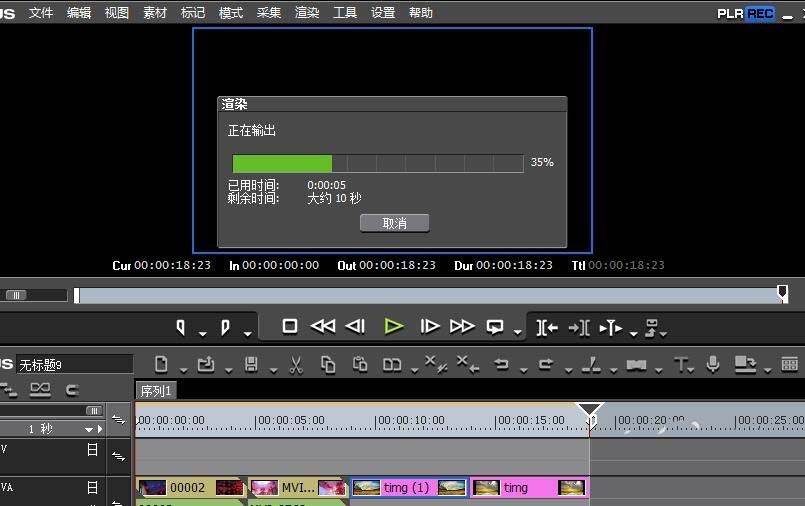Move to previous edit point
Image resolution: width=805 pixels, height=506 pixels.
click(547, 327)
